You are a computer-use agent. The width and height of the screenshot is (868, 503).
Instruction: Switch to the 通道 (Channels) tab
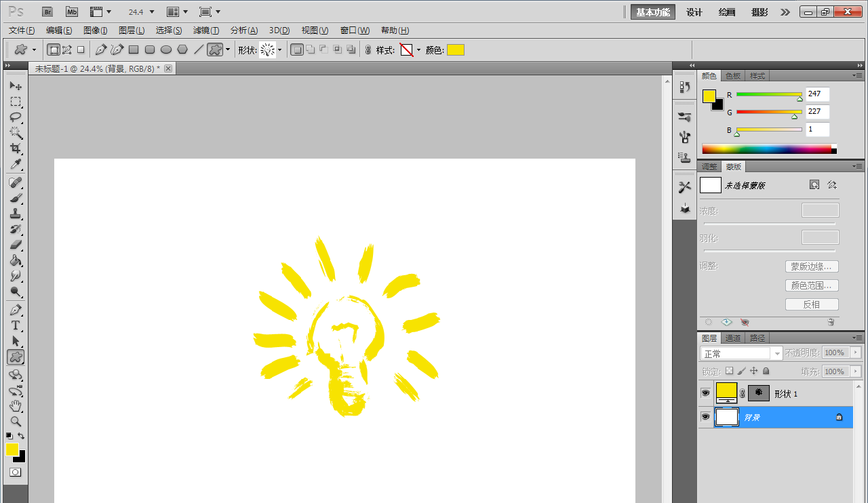click(x=732, y=338)
